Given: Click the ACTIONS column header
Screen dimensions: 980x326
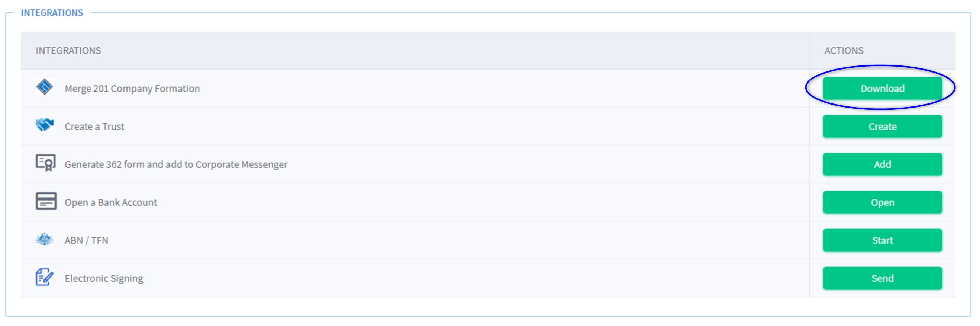Looking at the screenshot, I should click(844, 51).
